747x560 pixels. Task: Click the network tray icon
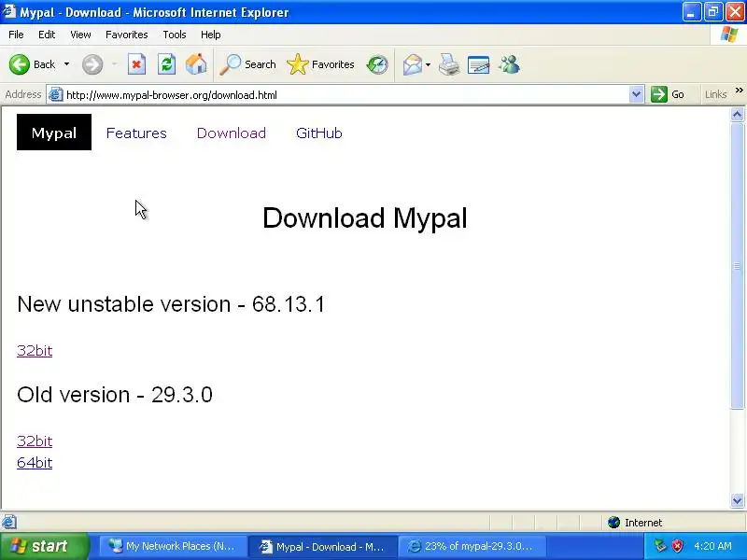point(660,546)
